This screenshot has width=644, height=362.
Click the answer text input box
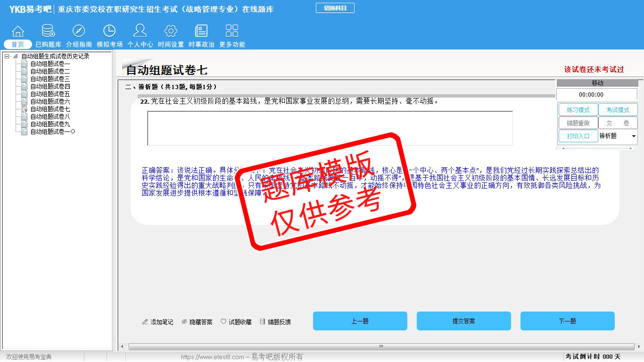(330, 128)
